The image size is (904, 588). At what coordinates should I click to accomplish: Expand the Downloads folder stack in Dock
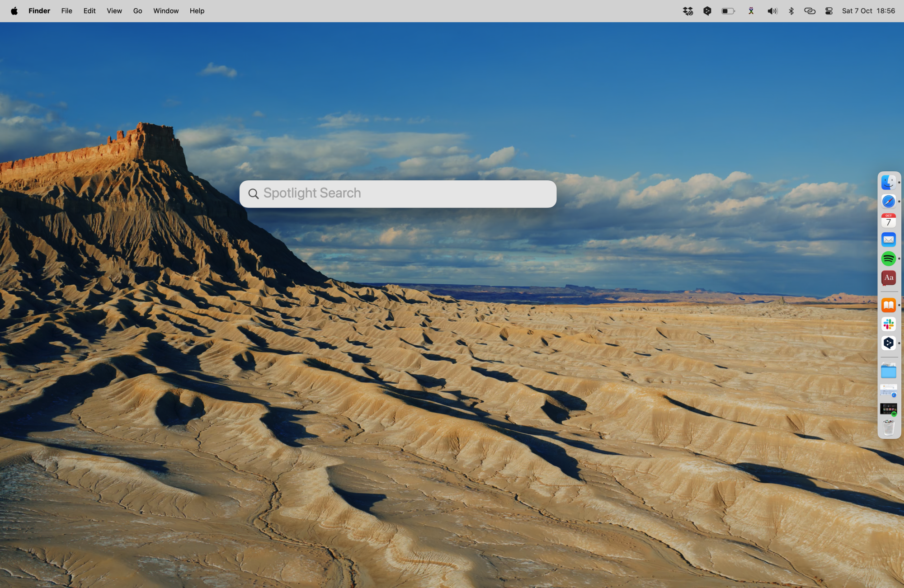coord(888,372)
